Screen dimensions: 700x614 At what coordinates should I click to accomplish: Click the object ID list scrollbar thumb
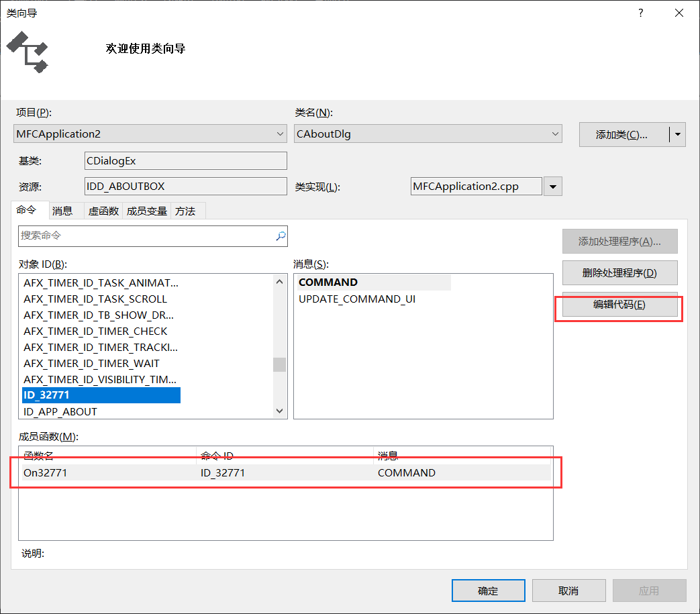[279, 364]
